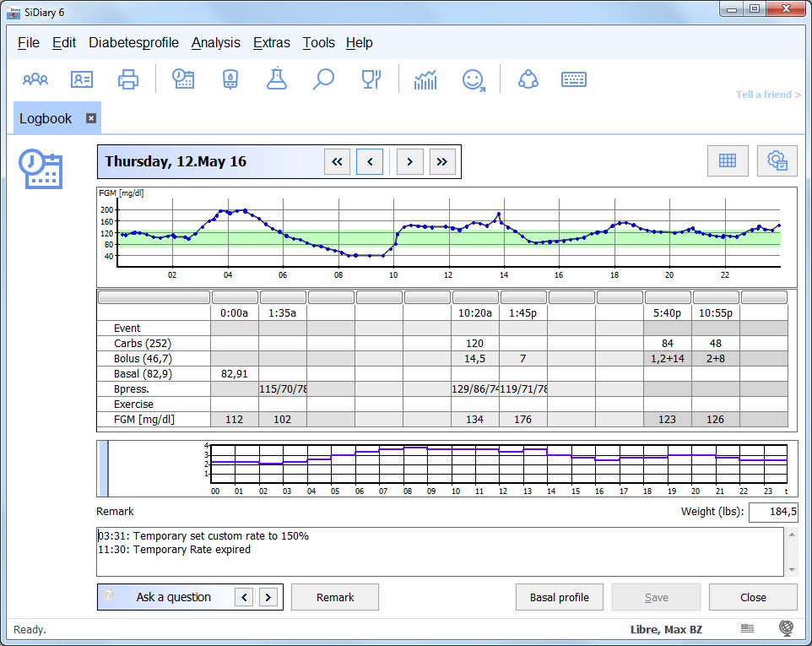
Task: Click the laboratory flask icon
Action: pyautogui.click(x=276, y=79)
